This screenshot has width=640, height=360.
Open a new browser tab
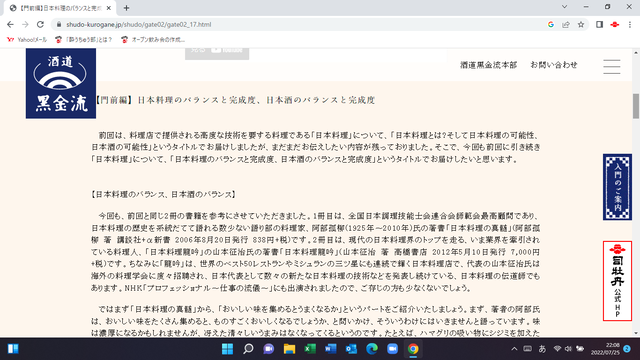127,8
